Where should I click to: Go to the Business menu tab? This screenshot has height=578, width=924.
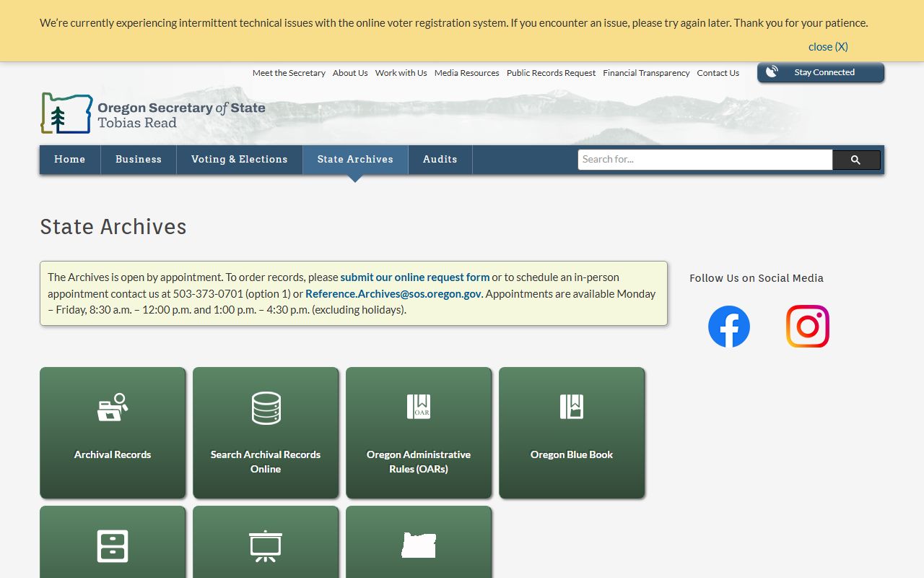click(139, 160)
